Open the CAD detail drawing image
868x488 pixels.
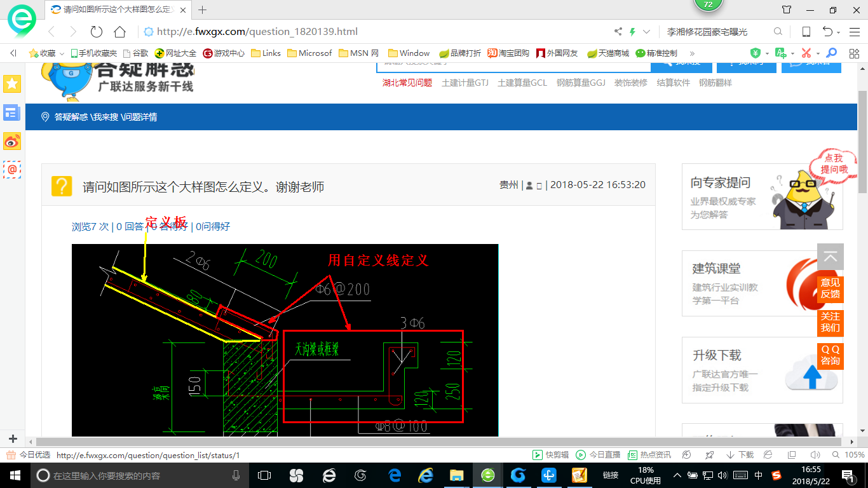click(x=285, y=341)
